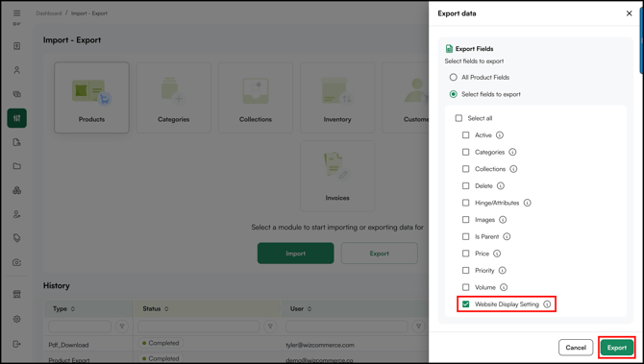Check the Select all checkbox

point(458,118)
